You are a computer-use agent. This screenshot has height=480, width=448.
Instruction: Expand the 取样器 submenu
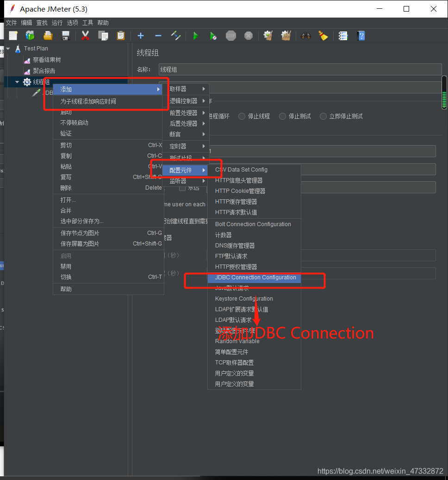[x=186, y=89]
